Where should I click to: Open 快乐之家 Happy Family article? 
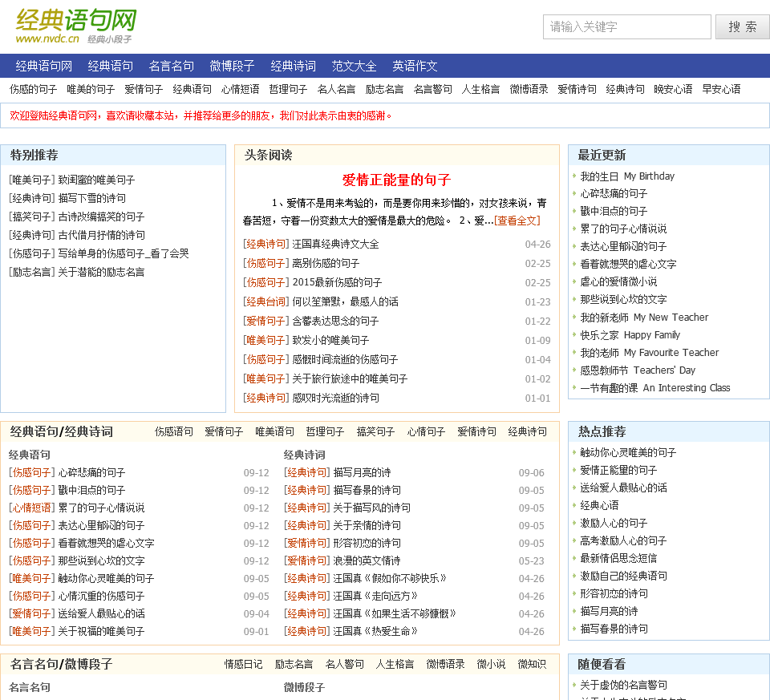click(630, 335)
